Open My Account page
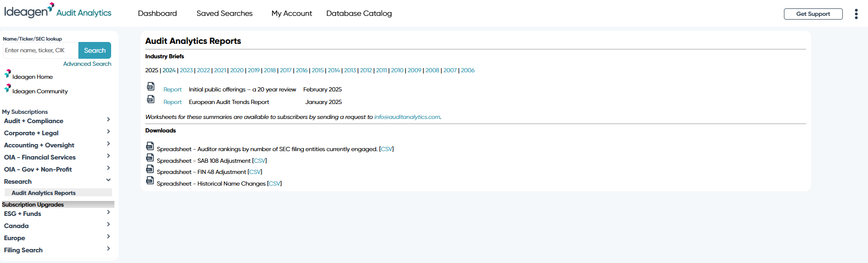The image size is (868, 263). click(292, 14)
